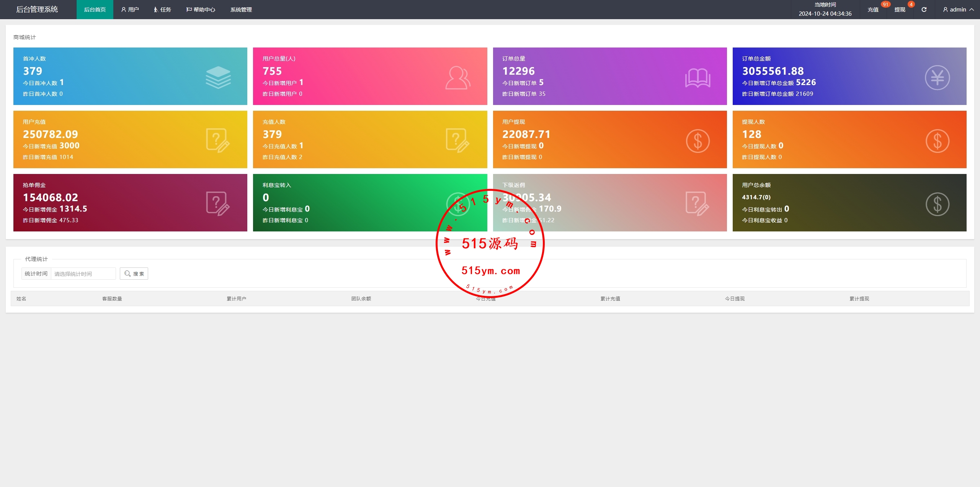The height and width of the screenshot is (487, 980).
Task: Click the open book icon in 订单总量 card
Action: tap(697, 78)
